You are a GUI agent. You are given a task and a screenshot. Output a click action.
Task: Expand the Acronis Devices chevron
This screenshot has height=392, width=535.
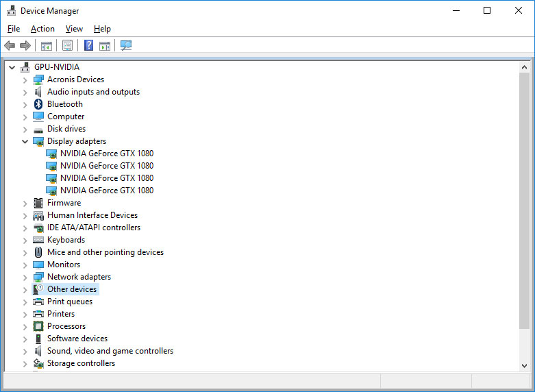pyautogui.click(x=25, y=80)
